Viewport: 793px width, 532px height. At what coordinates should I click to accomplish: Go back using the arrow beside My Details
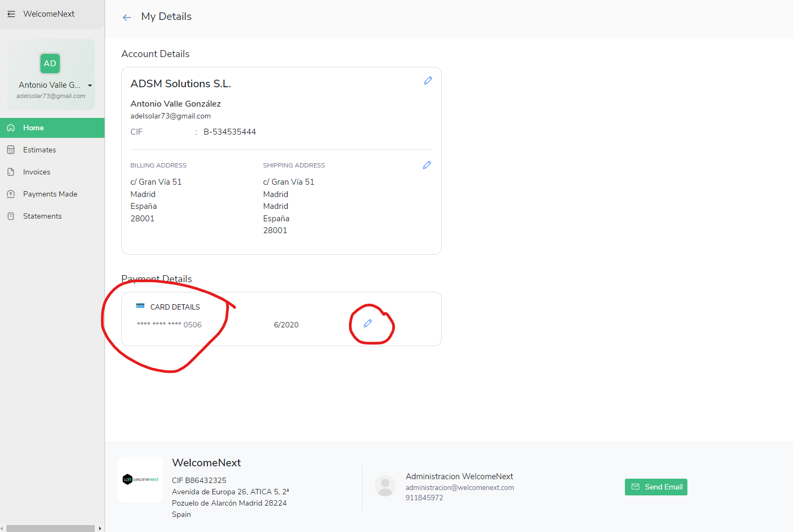[127, 17]
